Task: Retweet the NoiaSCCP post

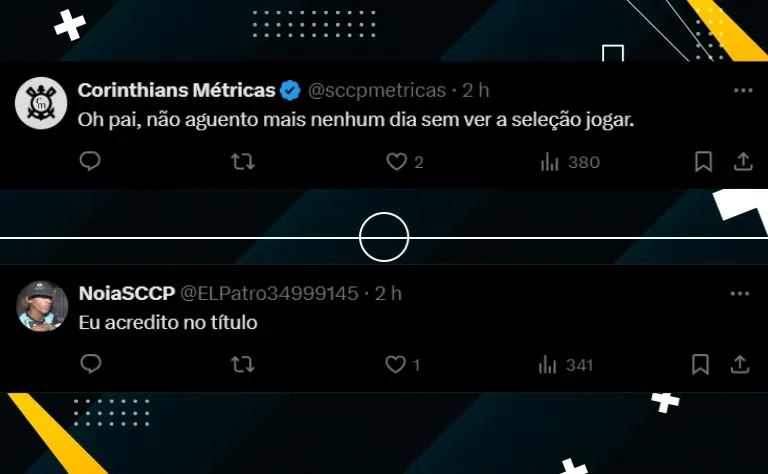Action: point(242,364)
